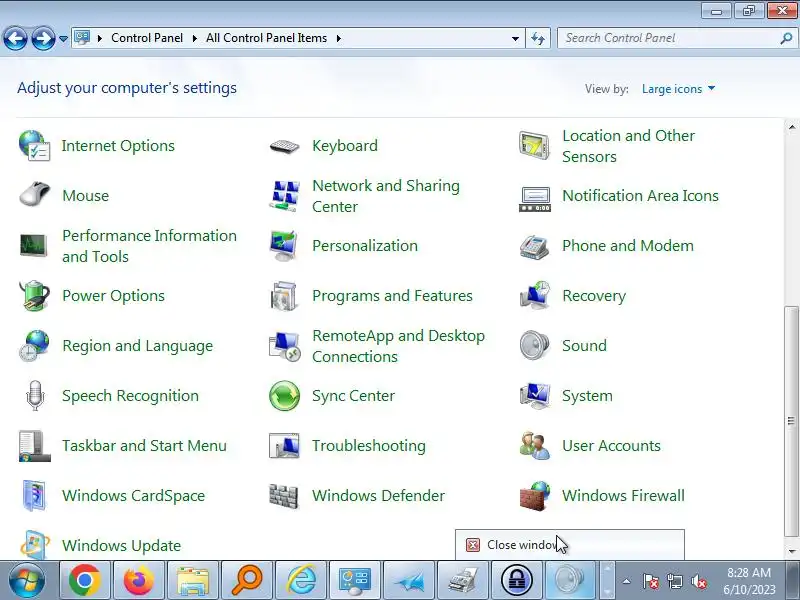Click the Search Control Panel field
The width and height of the screenshot is (800, 600).
pyautogui.click(x=668, y=38)
